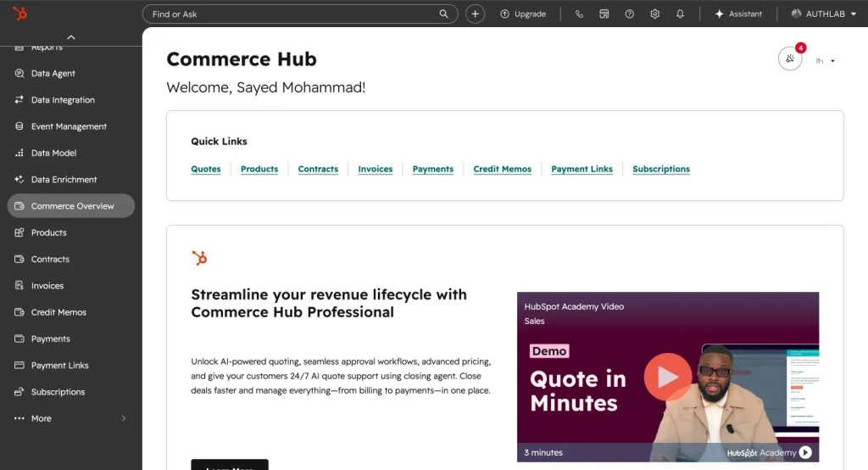Click the Payment Links sidebar icon
This screenshot has height=470, width=868.
pos(19,366)
